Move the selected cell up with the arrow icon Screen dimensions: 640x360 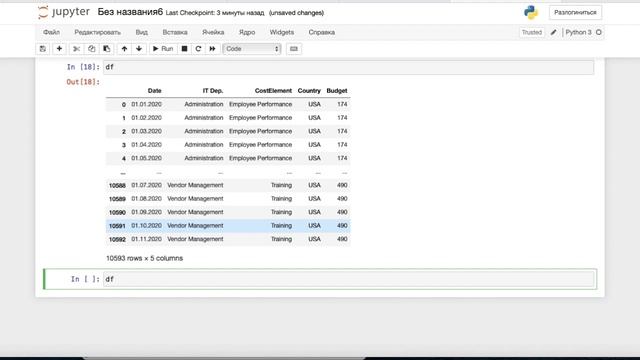(124, 49)
